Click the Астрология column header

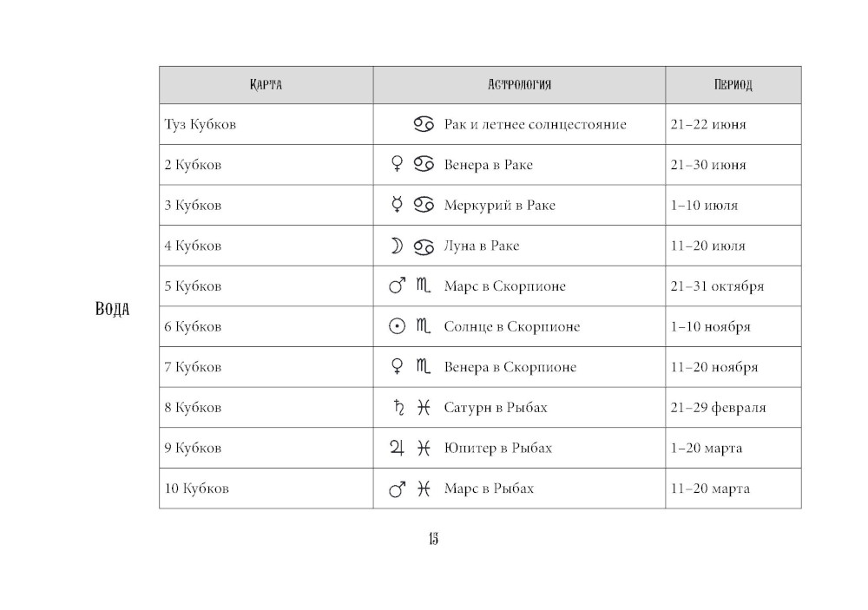(519, 85)
